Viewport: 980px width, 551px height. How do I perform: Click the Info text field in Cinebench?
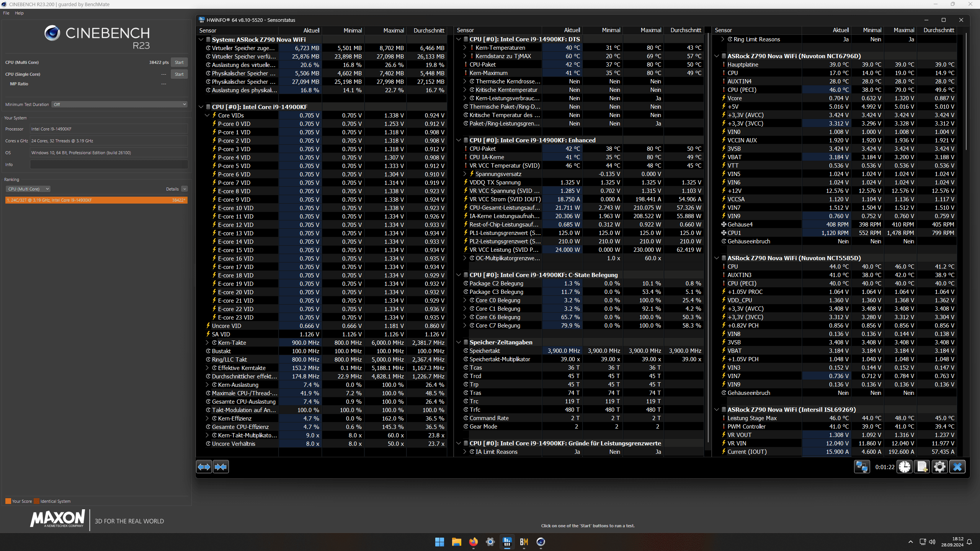click(x=109, y=165)
